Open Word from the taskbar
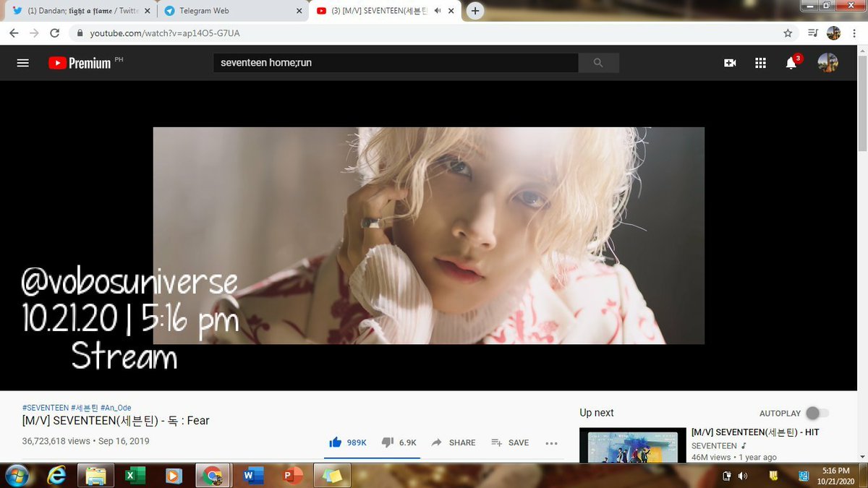This screenshot has width=868, height=488. [x=252, y=476]
